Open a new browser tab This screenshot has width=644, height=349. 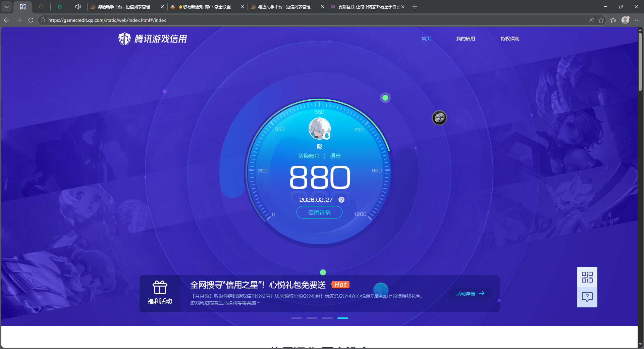[x=415, y=7]
